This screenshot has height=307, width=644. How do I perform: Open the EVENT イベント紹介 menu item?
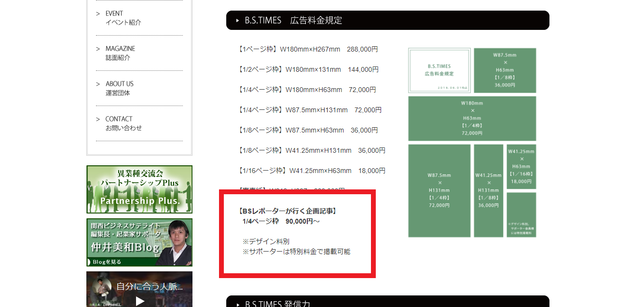coord(139,18)
